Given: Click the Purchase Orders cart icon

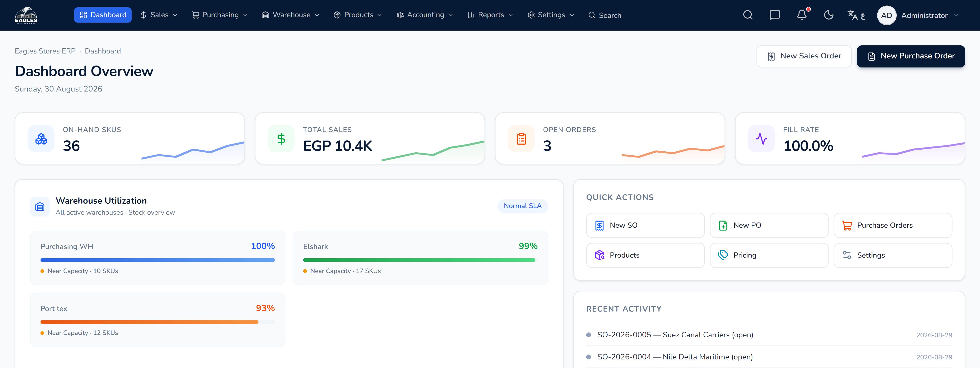Looking at the screenshot, I should [x=847, y=225].
